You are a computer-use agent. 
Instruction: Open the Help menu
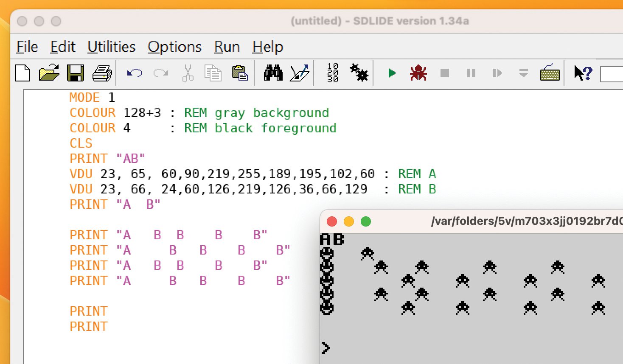pos(267,47)
